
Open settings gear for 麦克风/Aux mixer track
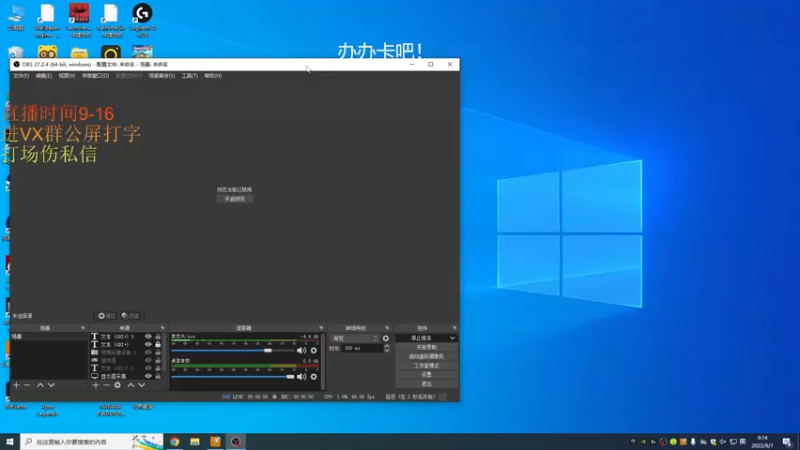(x=314, y=351)
